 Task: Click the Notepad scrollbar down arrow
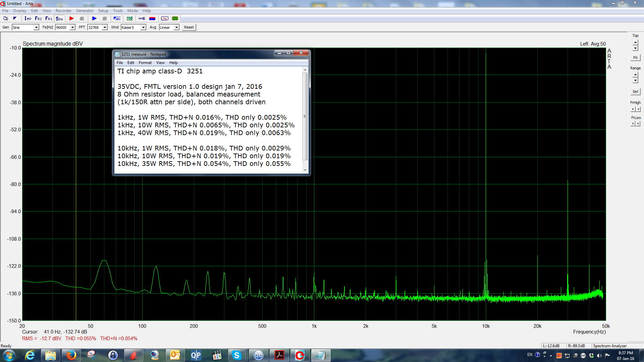pos(305,170)
